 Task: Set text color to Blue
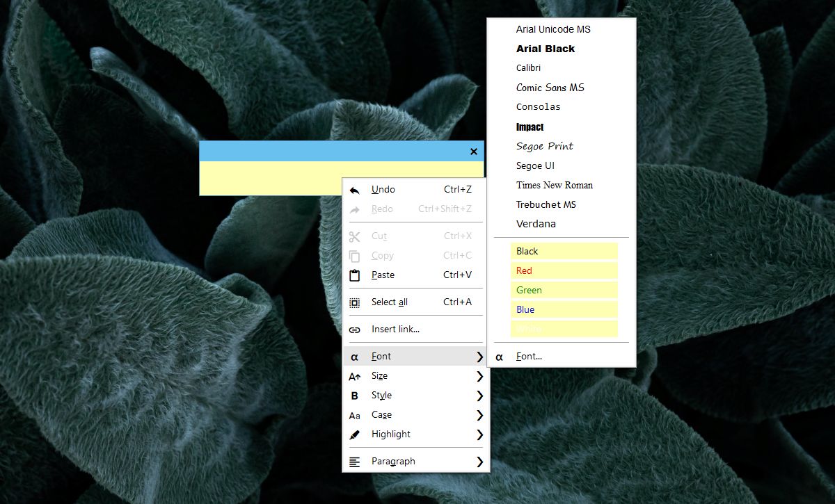point(564,309)
